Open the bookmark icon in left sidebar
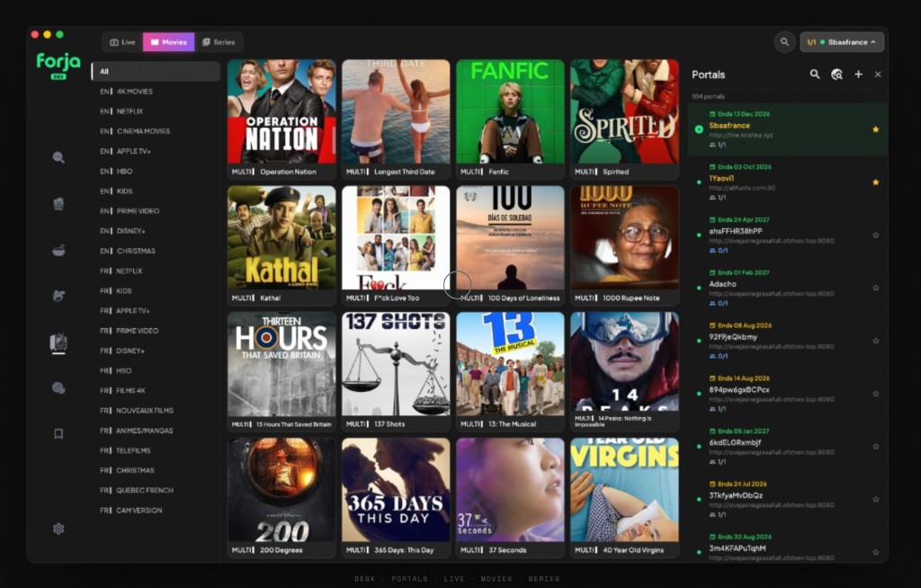The width and height of the screenshot is (921, 588). coord(58,433)
